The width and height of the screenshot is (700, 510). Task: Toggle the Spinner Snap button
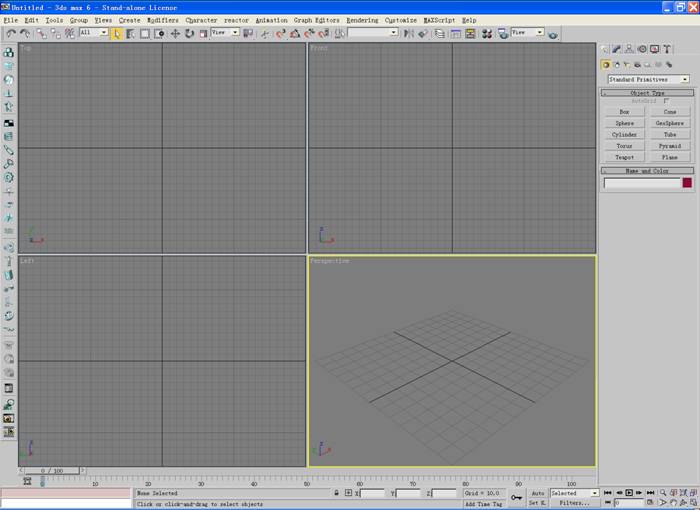(x=323, y=33)
